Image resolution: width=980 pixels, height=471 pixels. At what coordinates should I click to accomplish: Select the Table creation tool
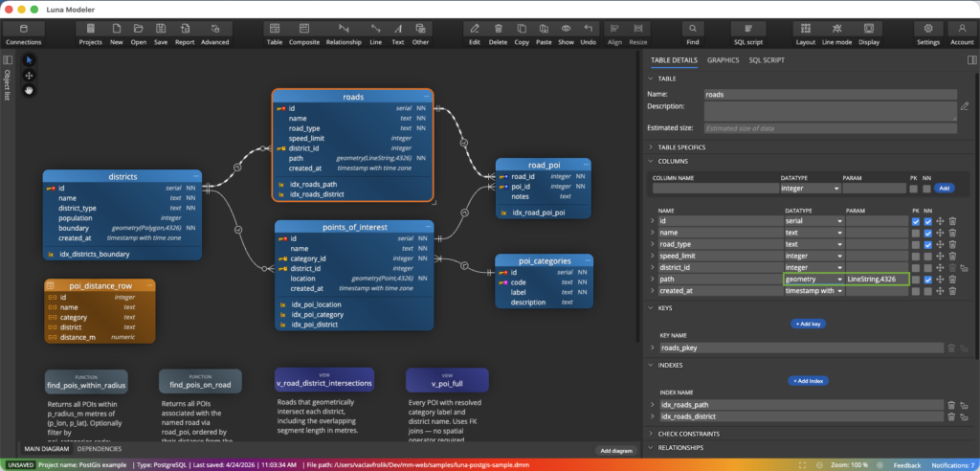(x=275, y=34)
